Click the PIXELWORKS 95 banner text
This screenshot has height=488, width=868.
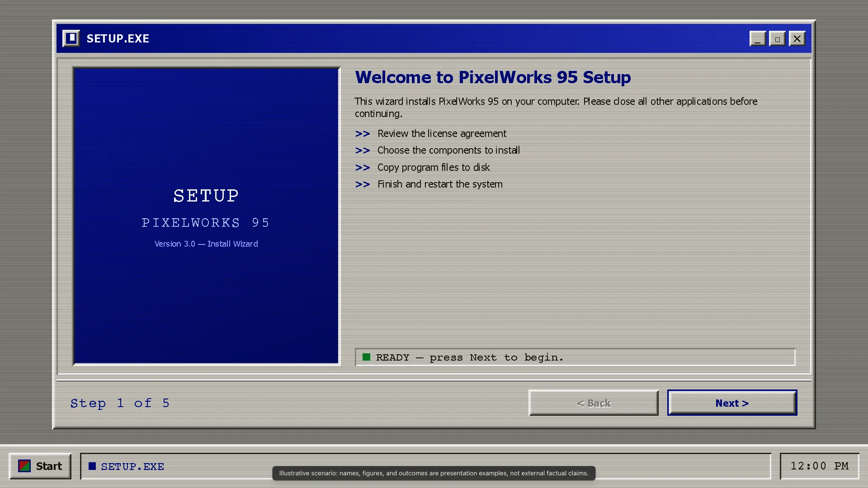[x=206, y=223]
